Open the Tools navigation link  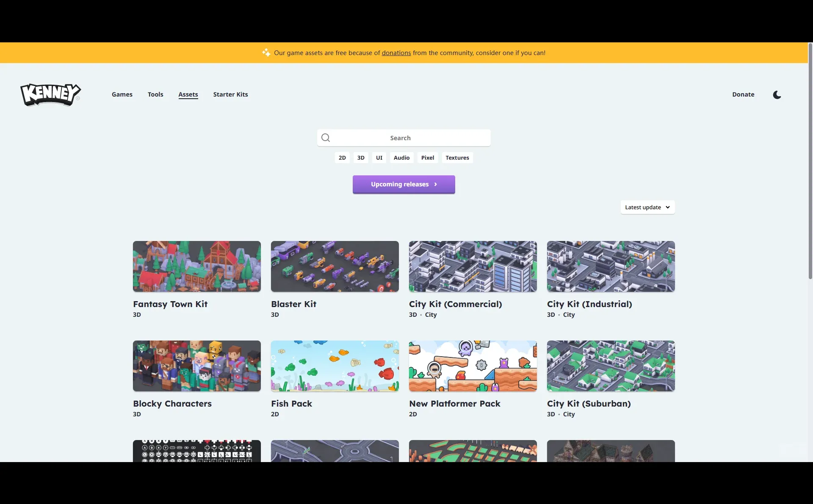pos(155,94)
